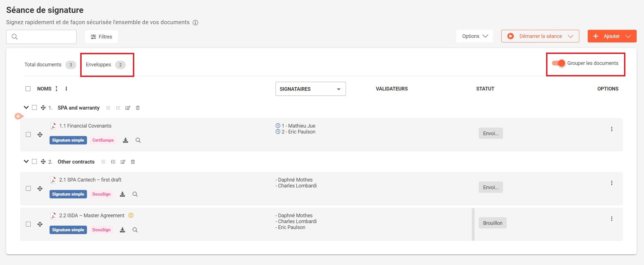Image resolution: width=644 pixels, height=265 pixels.
Task: Click the search magnifier icon in search box
Action: point(15,37)
